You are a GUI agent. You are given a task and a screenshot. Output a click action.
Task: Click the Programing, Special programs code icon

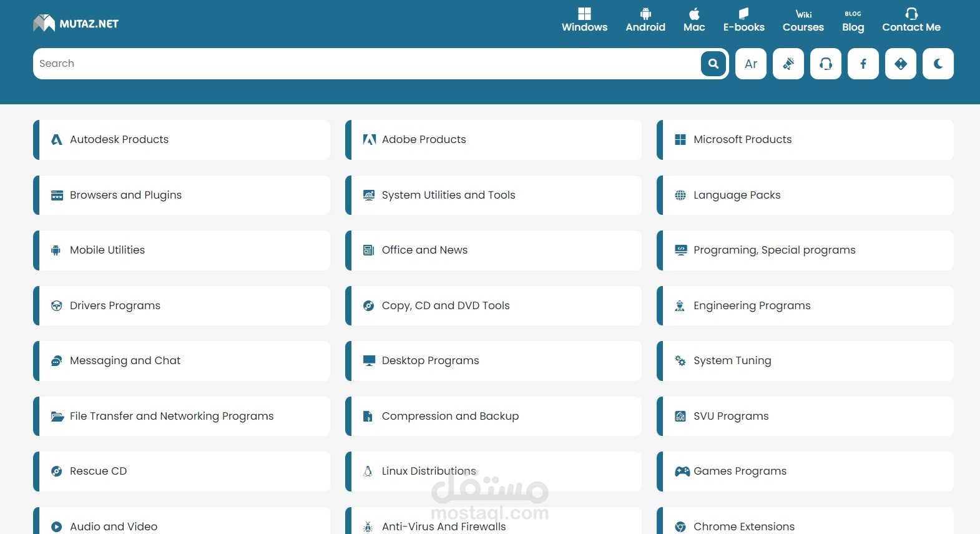tap(681, 250)
